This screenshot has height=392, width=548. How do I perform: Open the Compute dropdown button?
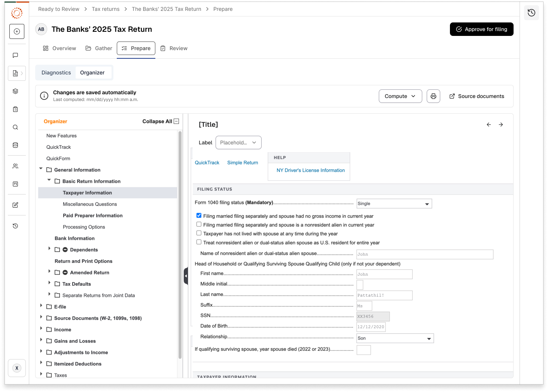point(400,96)
